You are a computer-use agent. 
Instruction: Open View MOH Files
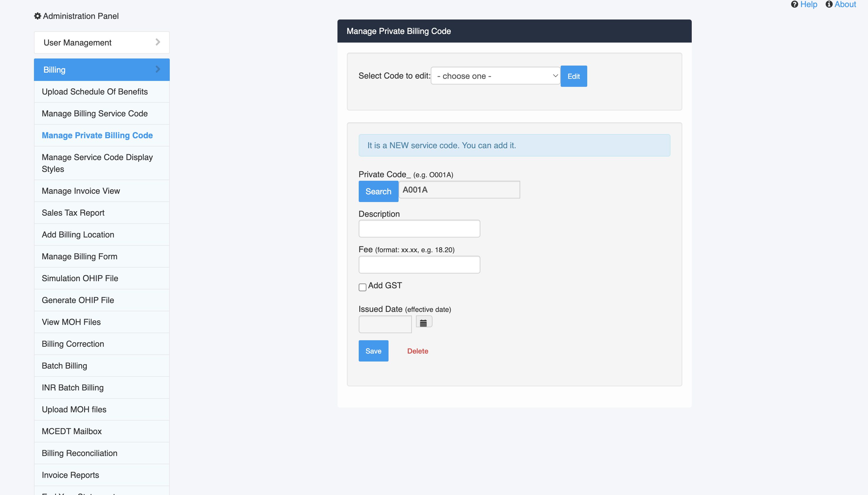click(102, 322)
